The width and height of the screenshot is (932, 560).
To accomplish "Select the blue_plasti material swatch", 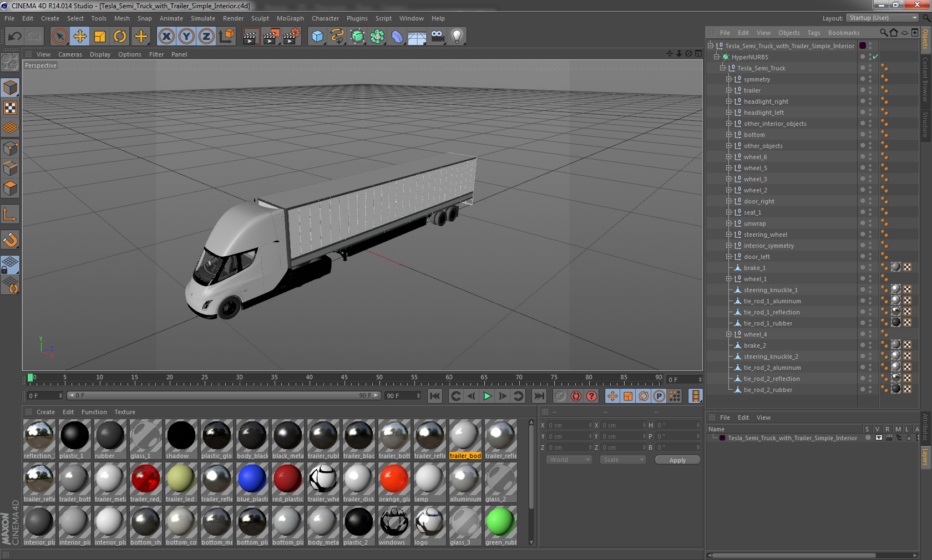I will click(252, 482).
